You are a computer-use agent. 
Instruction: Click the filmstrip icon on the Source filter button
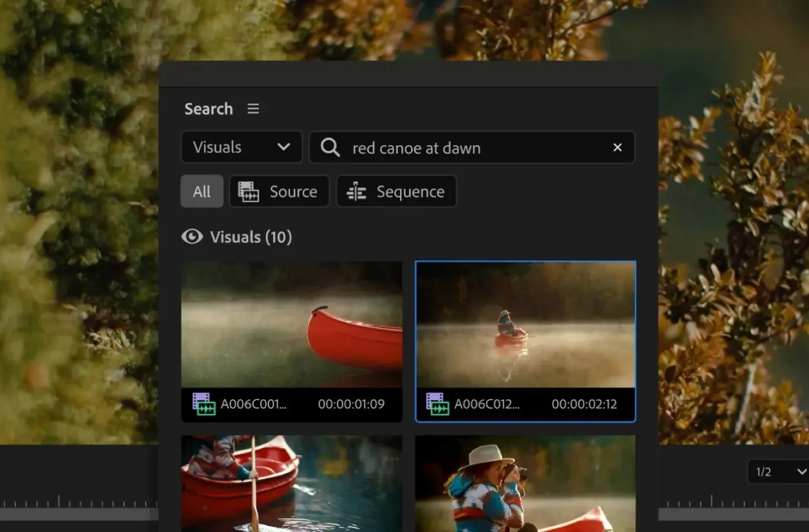(x=249, y=191)
